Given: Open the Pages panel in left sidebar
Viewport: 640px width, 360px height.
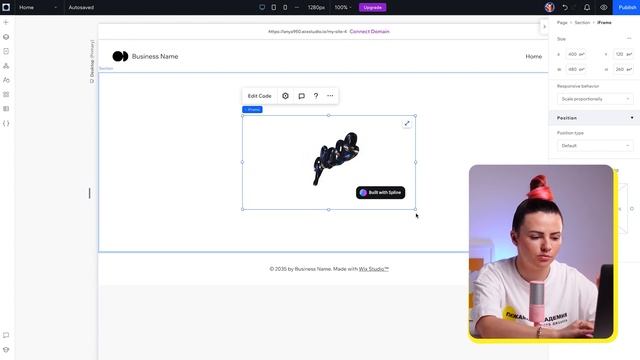Looking at the screenshot, I should point(6,51).
